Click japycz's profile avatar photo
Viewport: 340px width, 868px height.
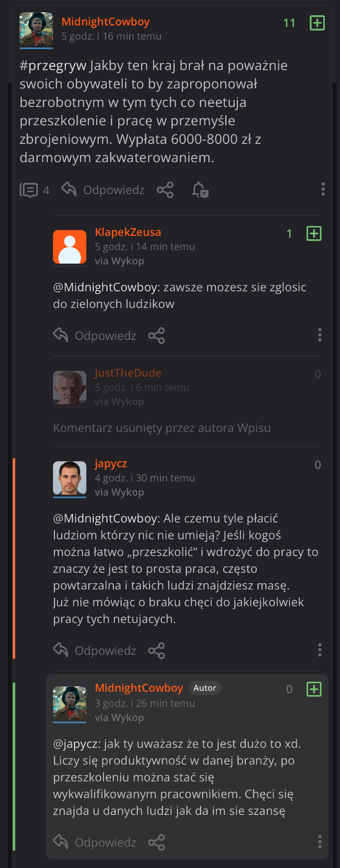tap(70, 478)
